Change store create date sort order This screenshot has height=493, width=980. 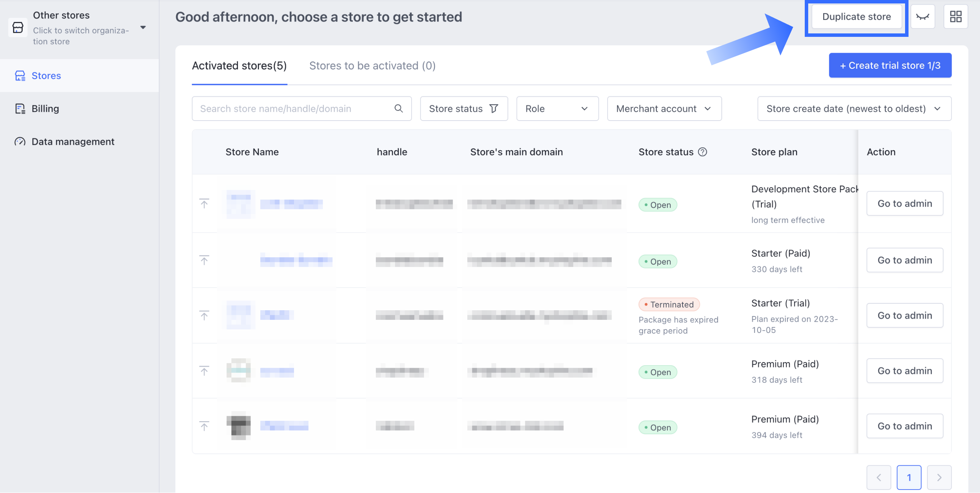(x=854, y=109)
